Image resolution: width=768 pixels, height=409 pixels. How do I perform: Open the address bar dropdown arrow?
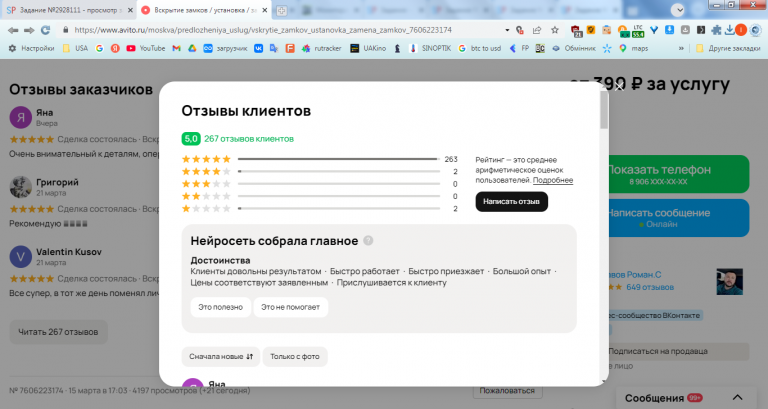coord(507,30)
